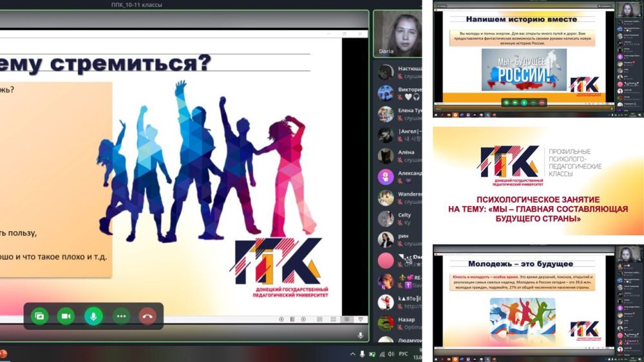This screenshot has height=362, width=644.
Task: Click Настюша's avatar in participant list
Action: pyautogui.click(x=386, y=72)
